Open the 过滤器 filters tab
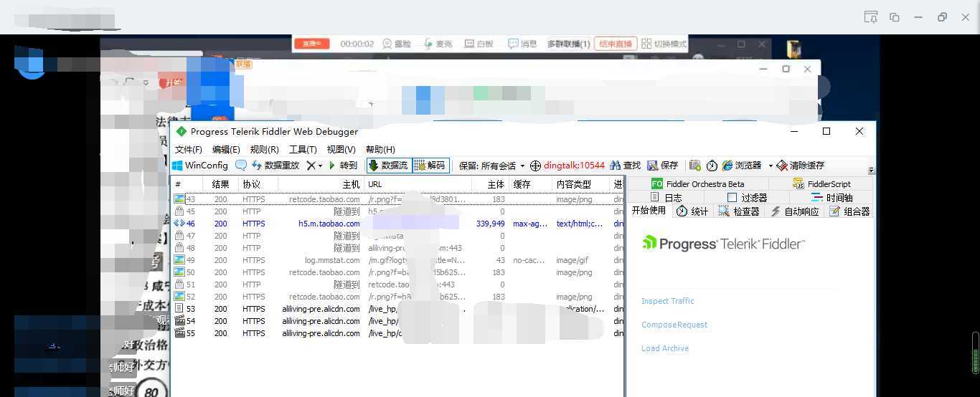 748,198
